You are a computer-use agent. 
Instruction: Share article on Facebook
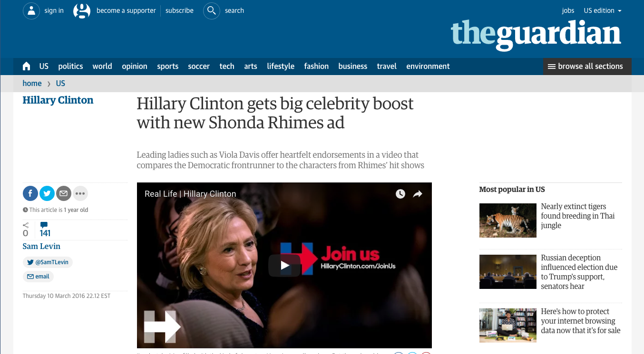(30, 193)
